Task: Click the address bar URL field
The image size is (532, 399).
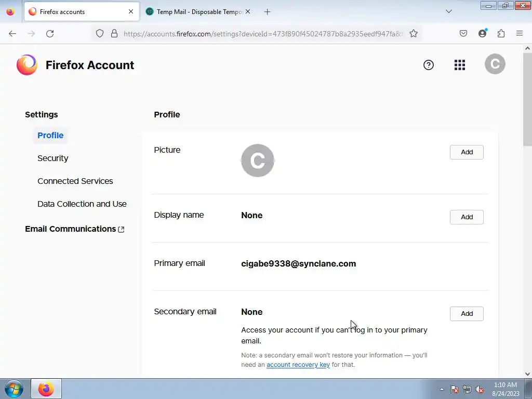Action: (x=263, y=34)
